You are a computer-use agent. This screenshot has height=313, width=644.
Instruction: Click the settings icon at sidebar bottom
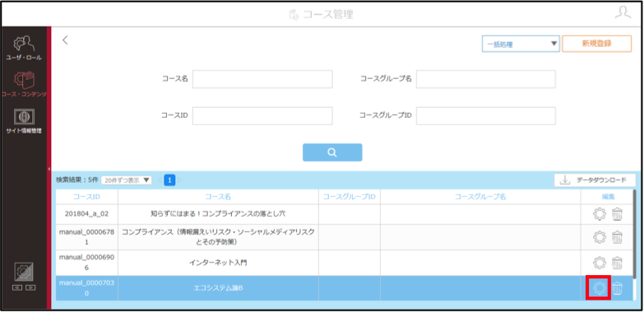(x=23, y=272)
